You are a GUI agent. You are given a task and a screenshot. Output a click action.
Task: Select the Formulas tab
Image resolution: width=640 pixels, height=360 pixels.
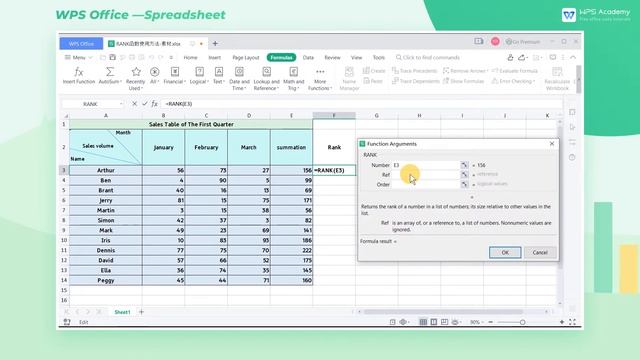click(281, 58)
